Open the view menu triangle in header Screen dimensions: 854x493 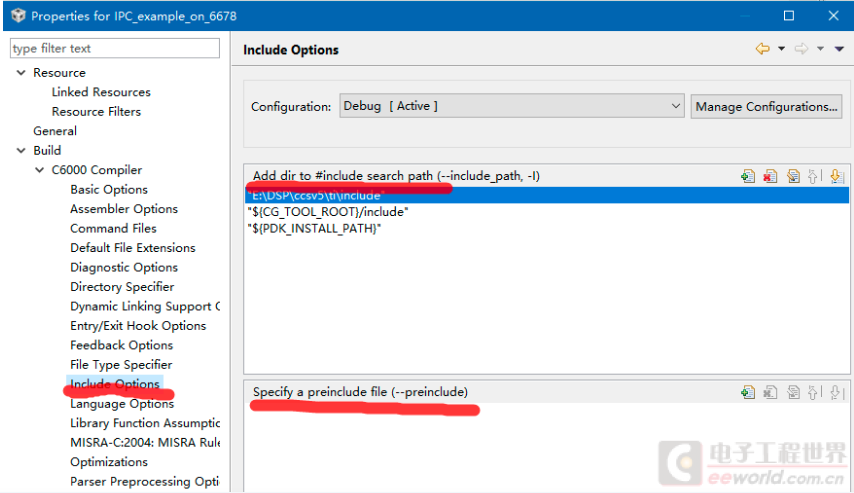[839, 49]
